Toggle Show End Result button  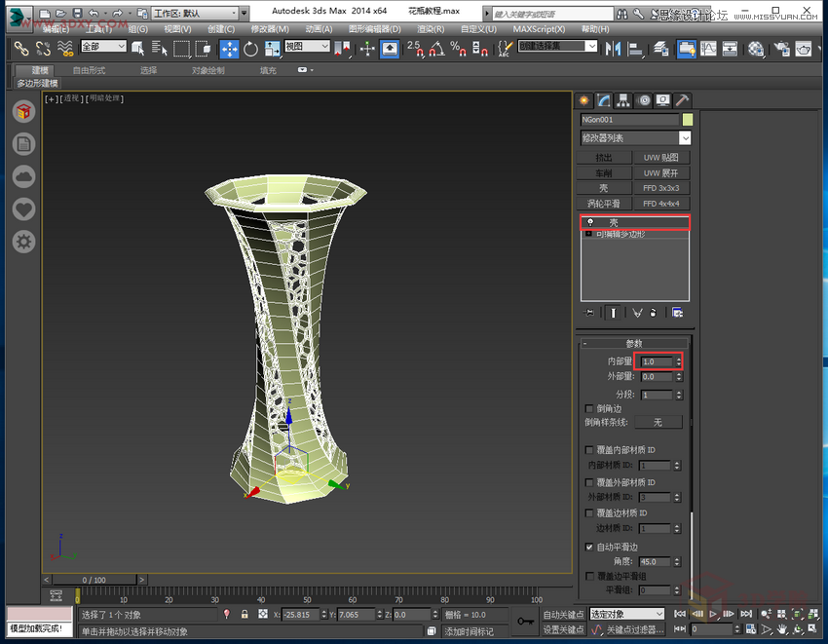click(613, 313)
